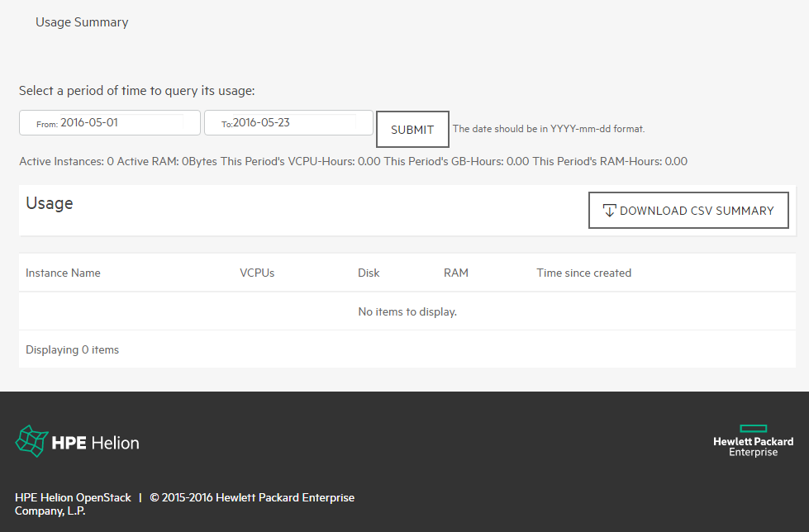Click the Submit button
Image resolution: width=809 pixels, height=532 pixels.
point(412,130)
